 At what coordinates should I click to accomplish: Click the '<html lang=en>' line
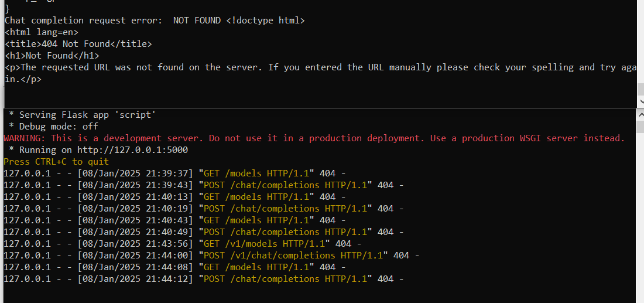click(x=41, y=32)
